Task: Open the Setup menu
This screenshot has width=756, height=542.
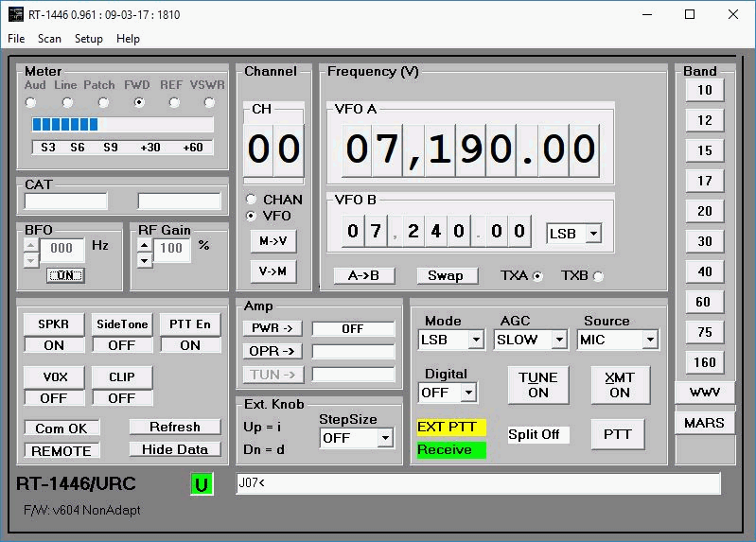Action: [x=89, y=39]
